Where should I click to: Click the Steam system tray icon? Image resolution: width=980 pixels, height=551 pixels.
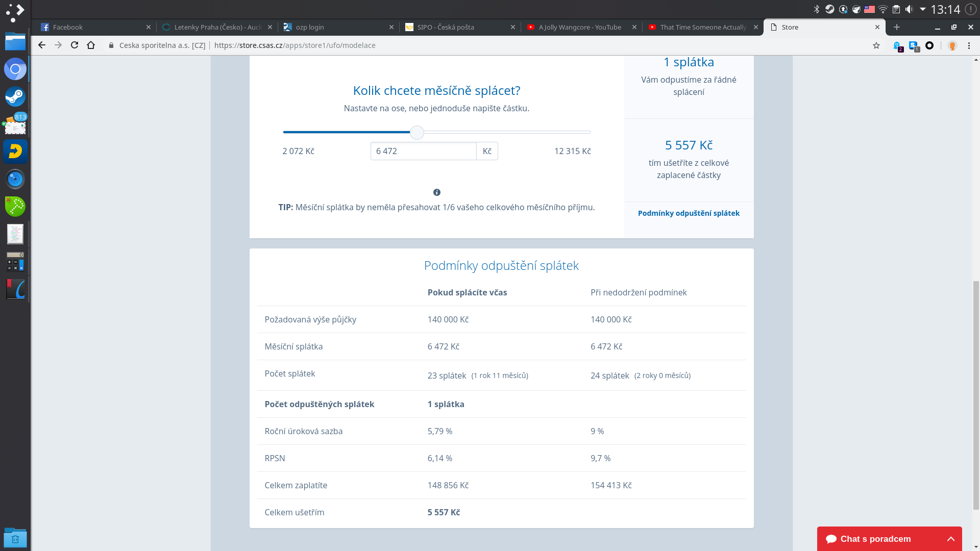click(830, 9)
